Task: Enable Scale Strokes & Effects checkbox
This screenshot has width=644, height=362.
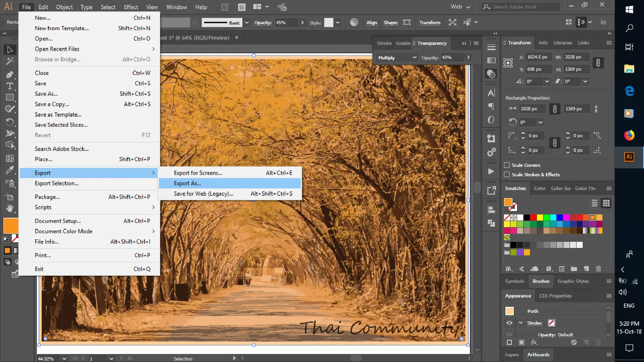Action: point(507,174)
